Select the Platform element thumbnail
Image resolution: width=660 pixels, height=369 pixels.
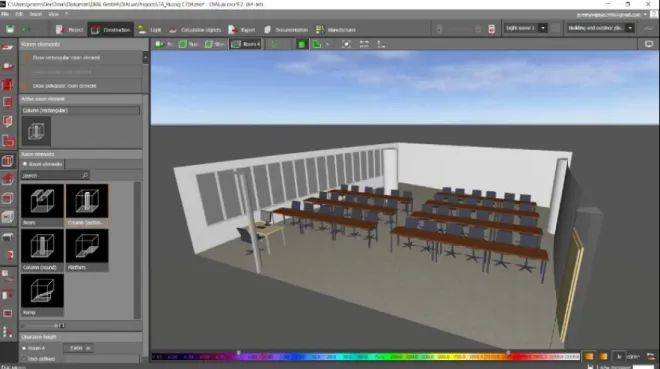pos(87,250)
